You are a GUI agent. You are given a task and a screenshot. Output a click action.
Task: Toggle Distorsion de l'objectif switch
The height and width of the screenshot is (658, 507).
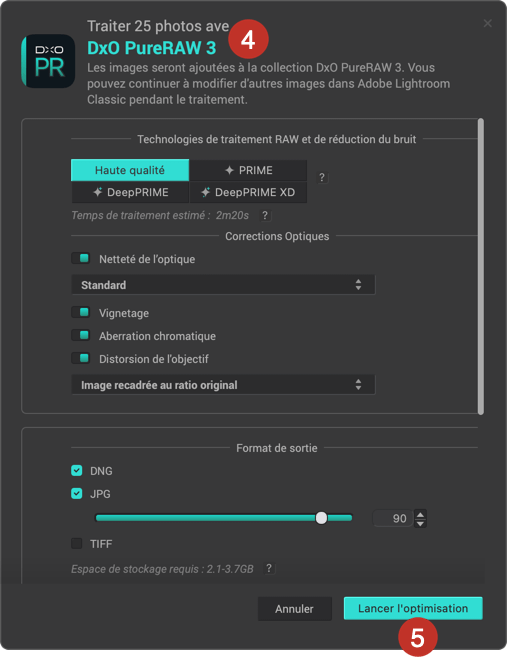[x=81, y=358]
